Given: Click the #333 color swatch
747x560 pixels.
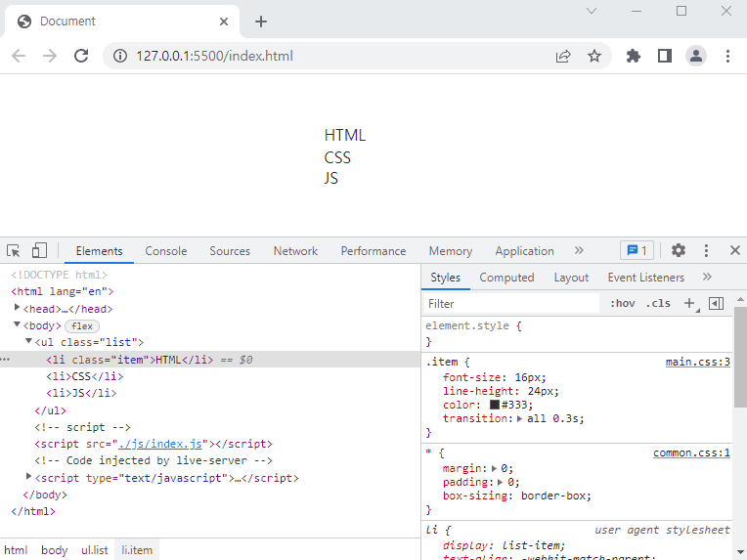Looking at the screenshot, I should tap(495, 405).
